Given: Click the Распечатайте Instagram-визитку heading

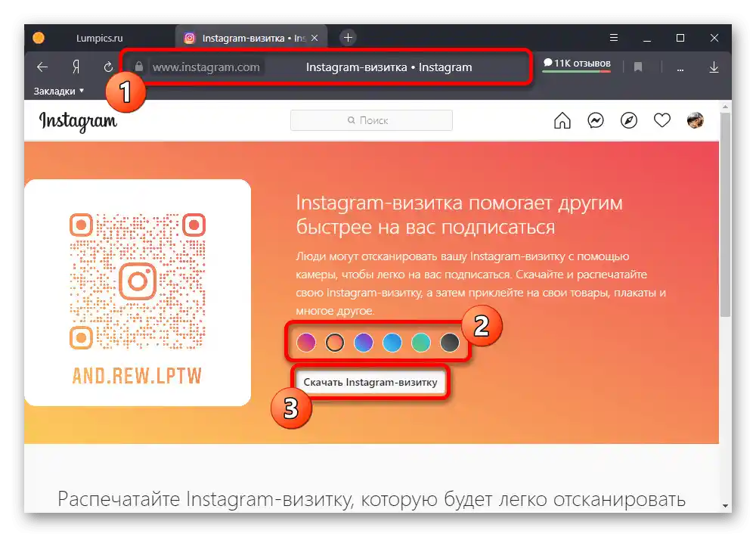Looking at the screenshot, I should [x=371, y=499].
